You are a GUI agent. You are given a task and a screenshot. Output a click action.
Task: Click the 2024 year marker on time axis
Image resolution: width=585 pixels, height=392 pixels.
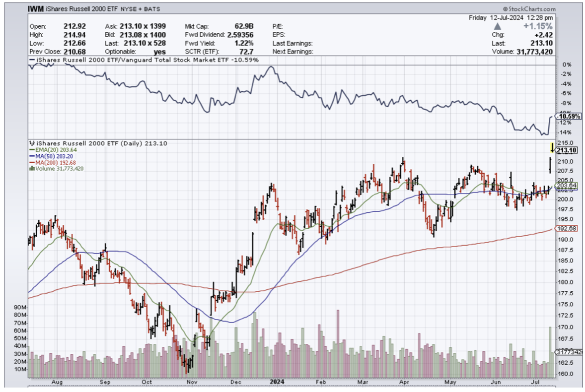pyautogui.click(x=275, y=381)
